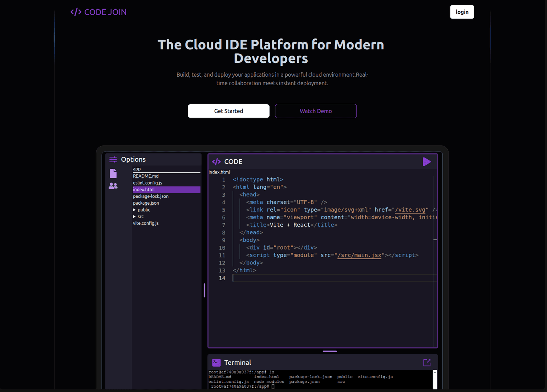Click the 'Options' panel title
547x392 pixels.
tap(133, 159)
